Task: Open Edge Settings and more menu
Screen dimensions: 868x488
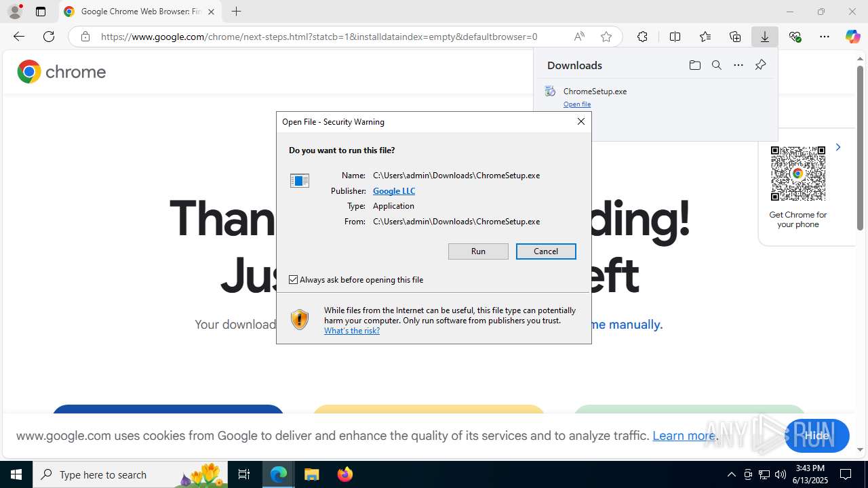Action: pos(825,37)
